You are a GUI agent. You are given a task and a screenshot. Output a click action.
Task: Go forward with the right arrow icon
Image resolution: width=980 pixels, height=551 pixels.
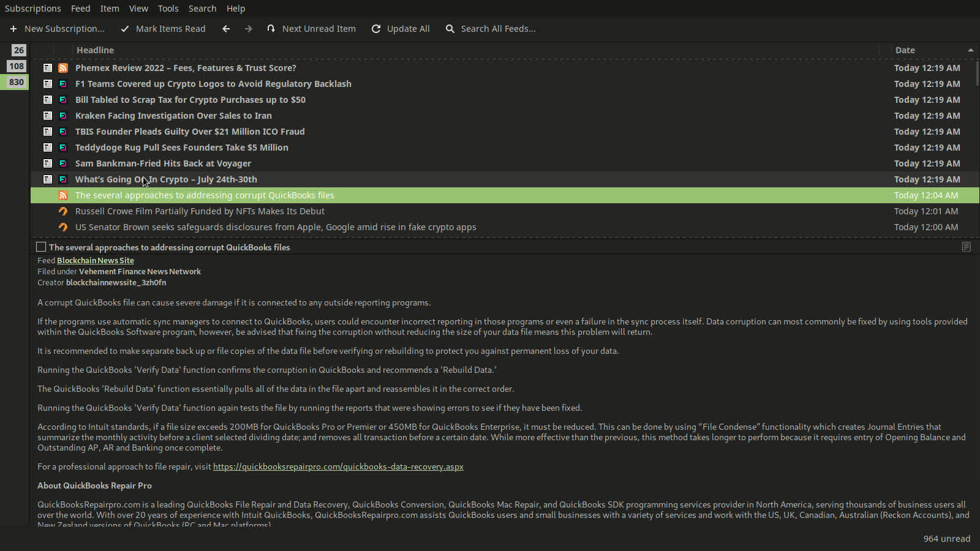click(248, 29)
